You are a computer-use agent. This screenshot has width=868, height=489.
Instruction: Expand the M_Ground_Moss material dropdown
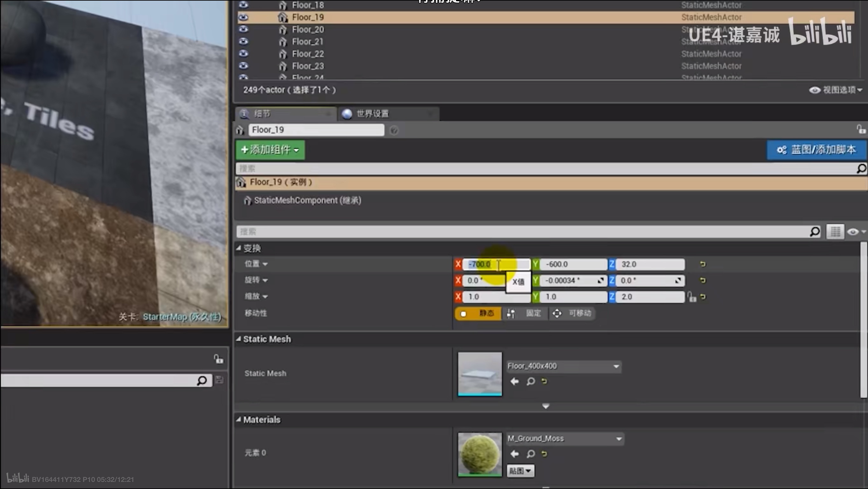point(565,439)
